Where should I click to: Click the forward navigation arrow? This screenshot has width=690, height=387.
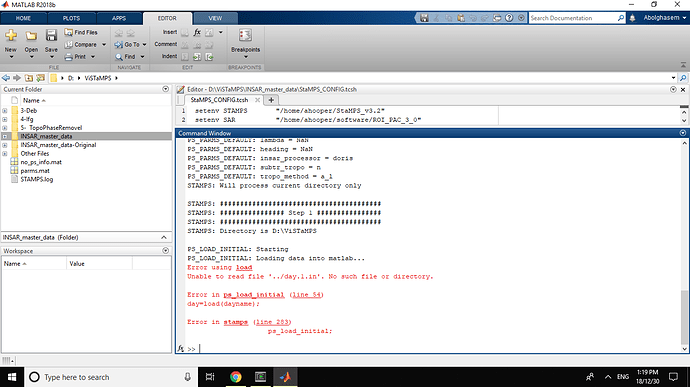click(x=17, y=78)
